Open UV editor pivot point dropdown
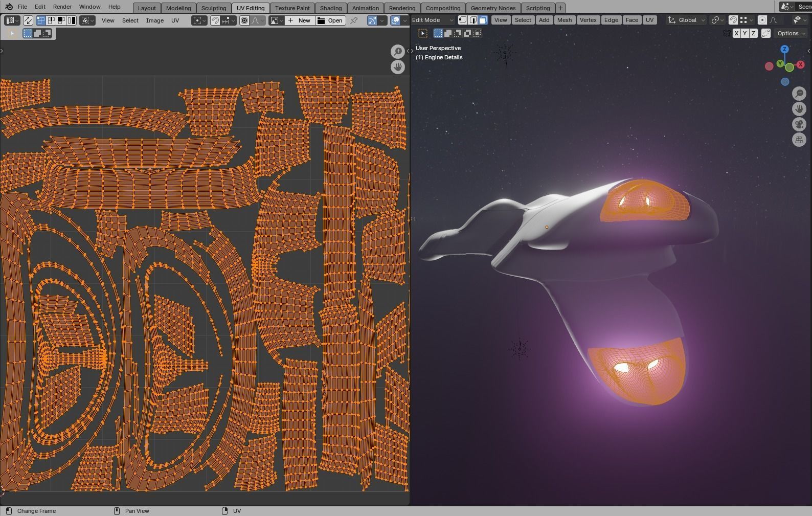 click(x=199, y=20)
